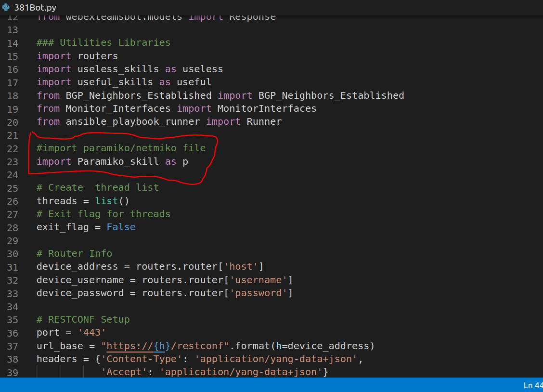The width and height of the screenshot is (543, 392).
Task: Click the alias 'useless' at the end of line 16
Action: click(x=203, y=69)
